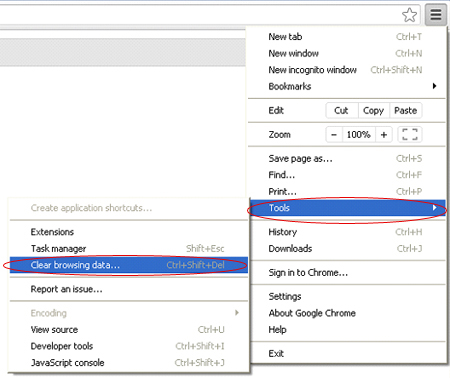Image resolution: width=450 pixels, height=378 pixels.
Task: Launch Task manager from the submenu
Action: (129, 249)
